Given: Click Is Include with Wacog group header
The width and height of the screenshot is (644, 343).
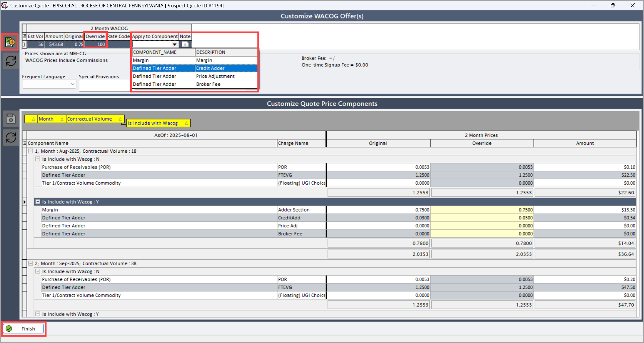Looking at the screenshot, I should point(159,123).
